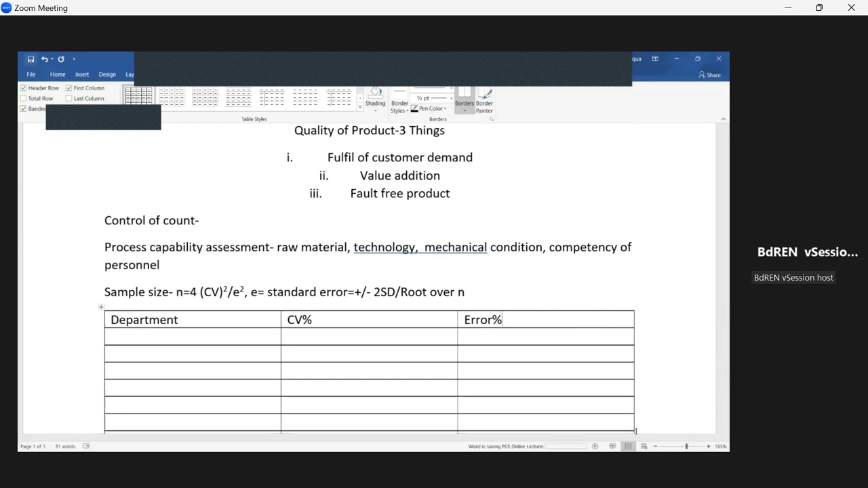
Task: Activate the Border Painter tool
Action: pos(484,100)
